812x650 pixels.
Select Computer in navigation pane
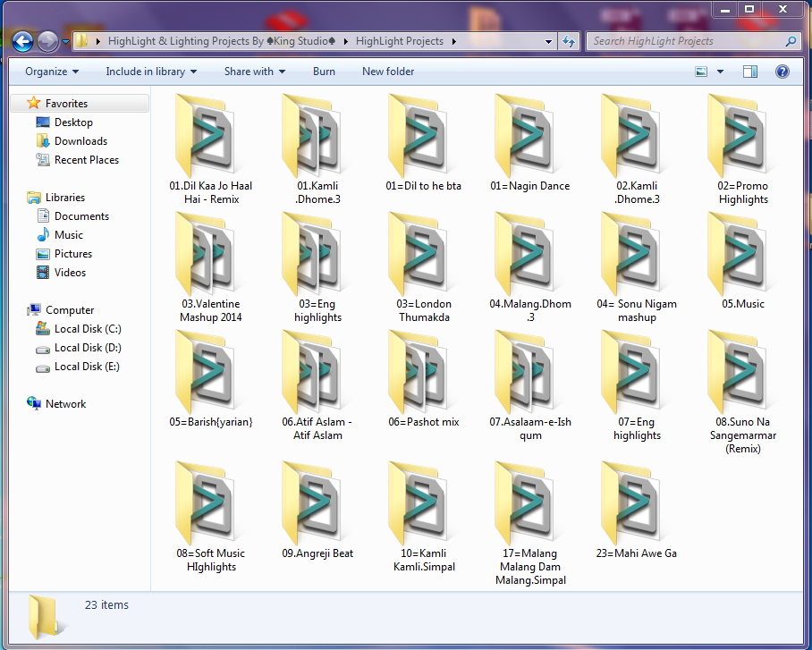(x=70, y=309)
